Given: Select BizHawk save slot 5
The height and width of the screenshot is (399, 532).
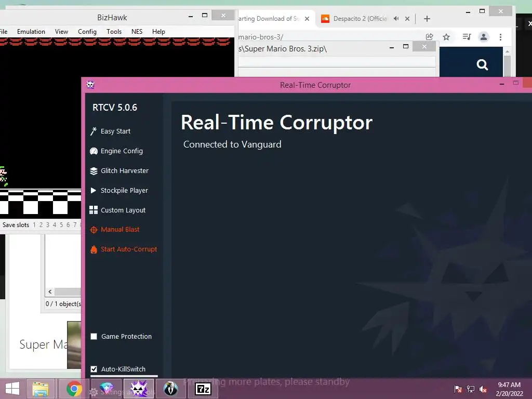Looking at the screenshot, I should (61, 224).
